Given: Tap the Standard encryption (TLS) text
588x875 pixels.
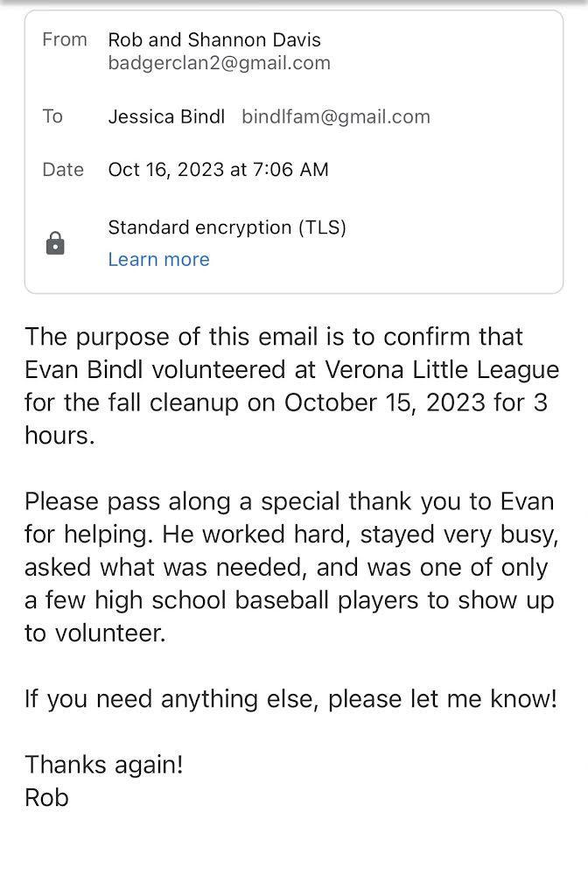Looking at the screenshot, I should pyautogui.click(x=227, y=227).
